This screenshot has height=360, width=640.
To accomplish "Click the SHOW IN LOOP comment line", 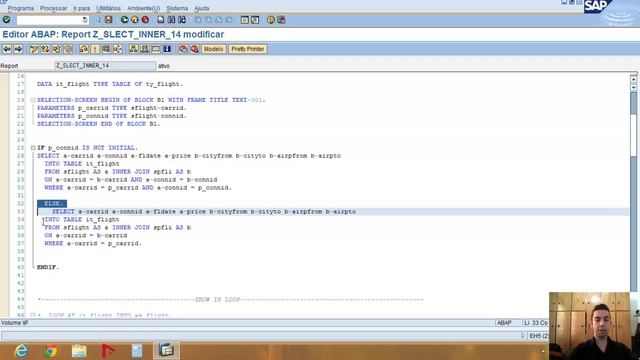I will click(231, 299).
